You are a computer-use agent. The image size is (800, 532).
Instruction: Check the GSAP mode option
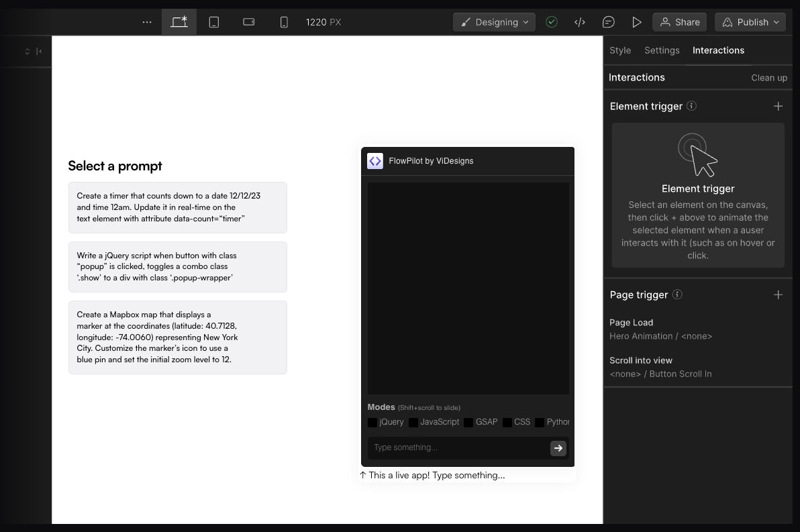pos(468,422)
